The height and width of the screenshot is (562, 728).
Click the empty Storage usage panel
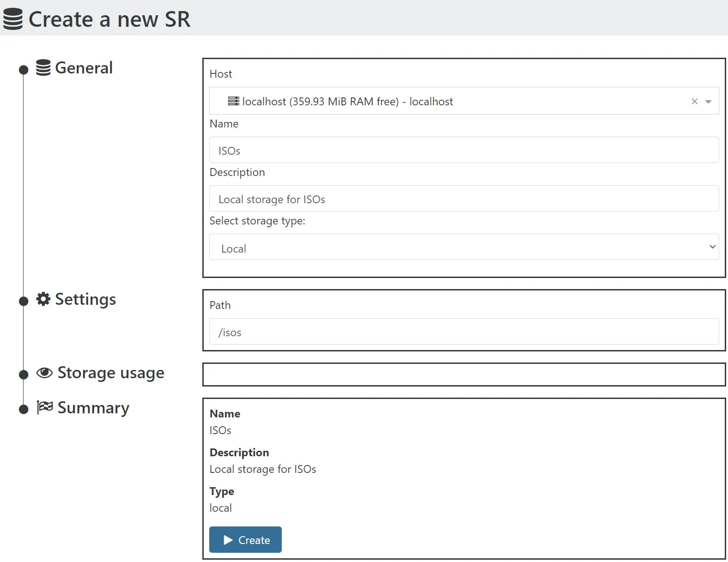pos(464,375)
